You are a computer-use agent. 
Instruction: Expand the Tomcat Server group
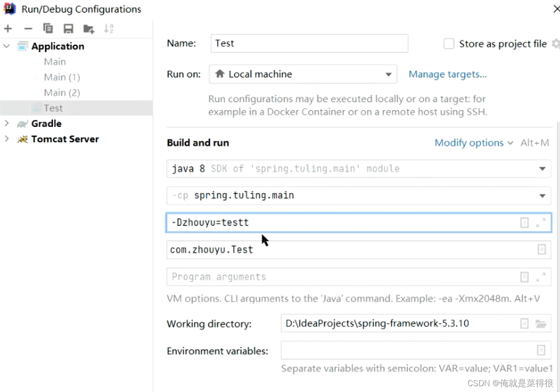(x=6, y=139)
